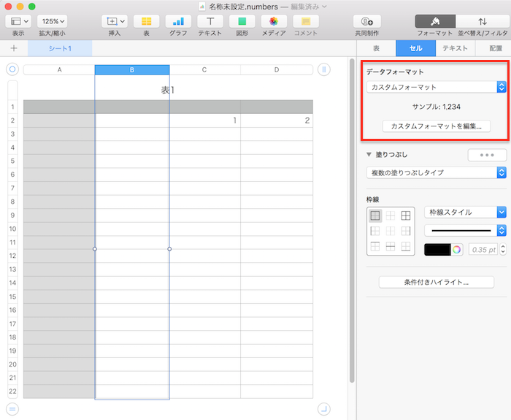This screenshot has width=511, height=420.
Task: Open the Chart (グラフ) toolbar icon
Action: (x=178, y=22)
